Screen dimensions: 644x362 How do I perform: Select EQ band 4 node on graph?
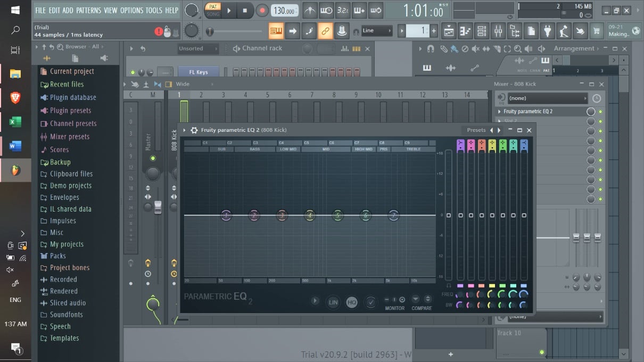pyautogui.click(x=310, y=215)
